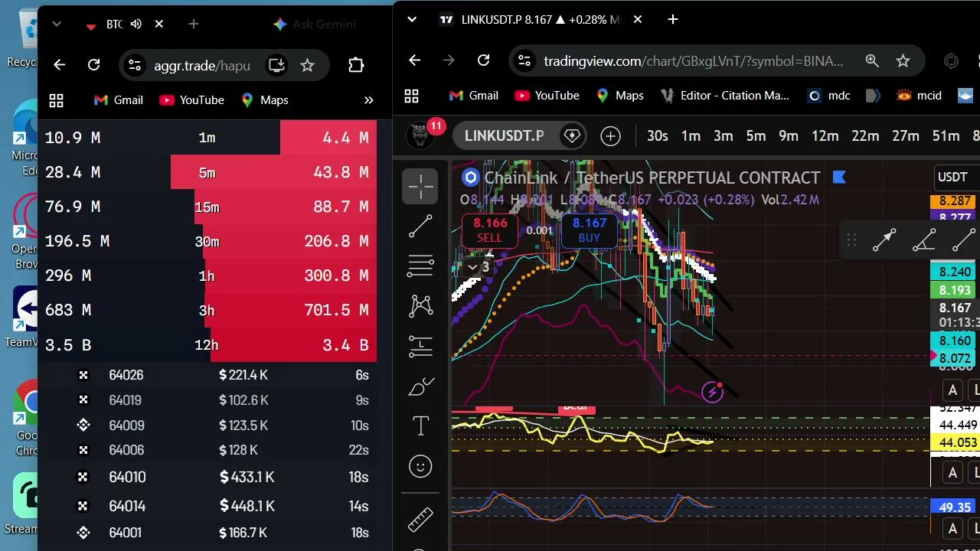980x551 pixels.
Task: Select the brush drawing tool
Action: click(x=420, y=386)
